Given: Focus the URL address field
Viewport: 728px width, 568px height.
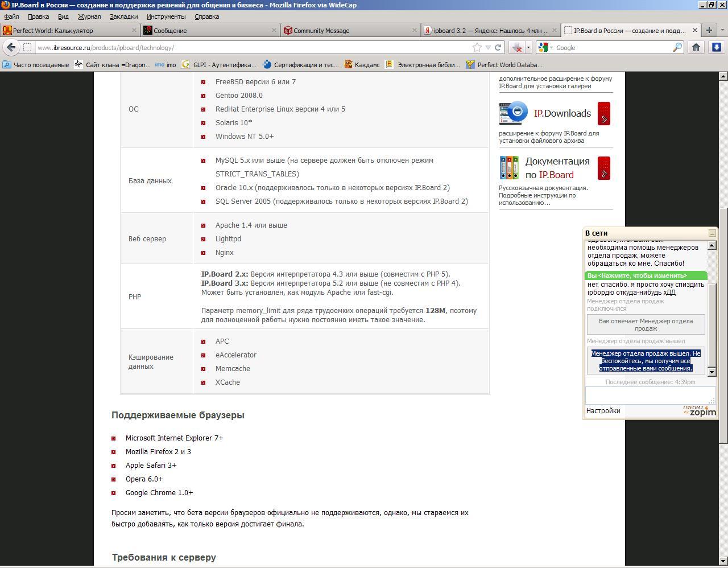Looking at the screenshot, I should tap(253, 48).
